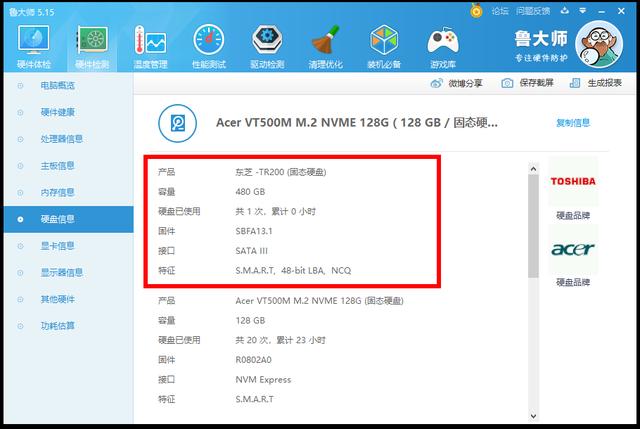Screen dimensions: 640x429
Task: Click the 鲁大师 mascot avatar
Action: [599, 44]
